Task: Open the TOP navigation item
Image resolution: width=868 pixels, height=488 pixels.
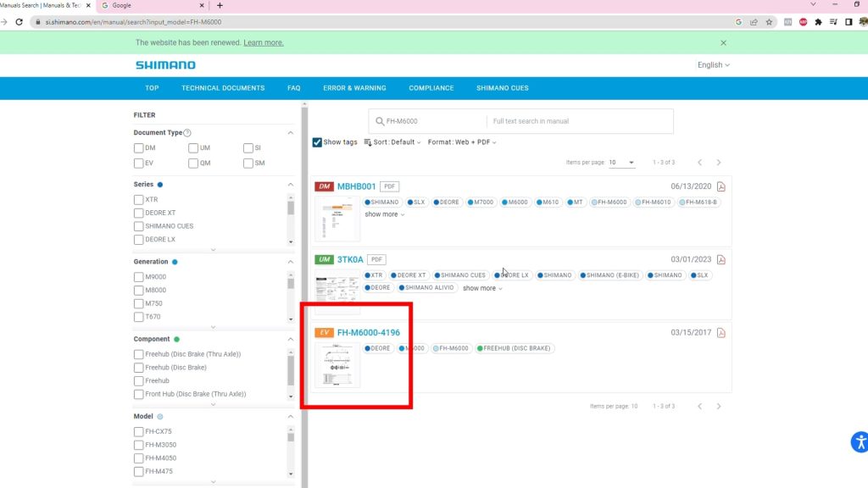Action: (152, 88)
